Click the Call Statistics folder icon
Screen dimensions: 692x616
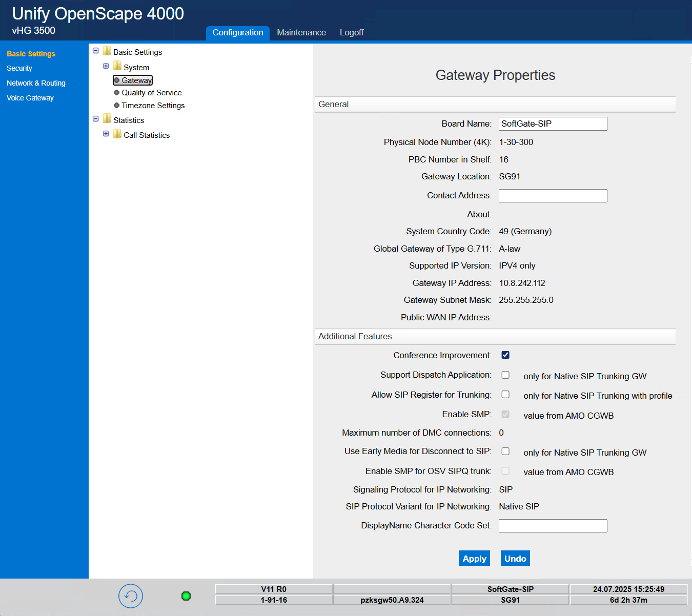coord(116,134)
